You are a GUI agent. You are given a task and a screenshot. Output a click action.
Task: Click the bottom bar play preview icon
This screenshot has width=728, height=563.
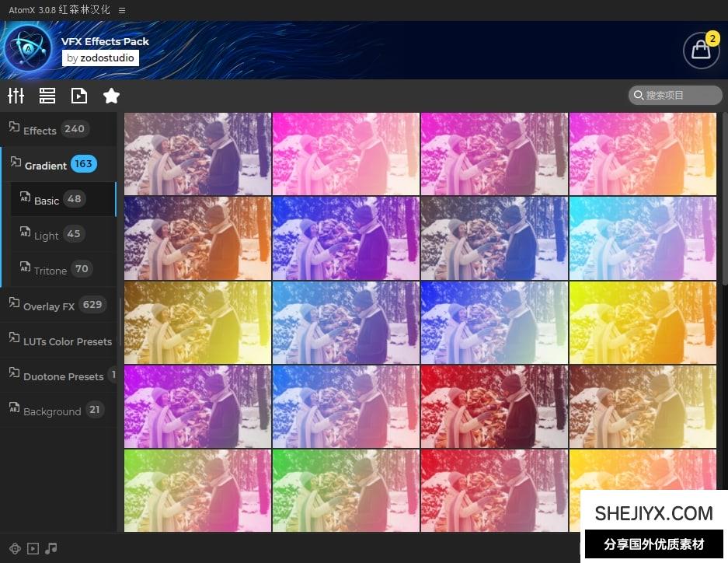[33, 548]
